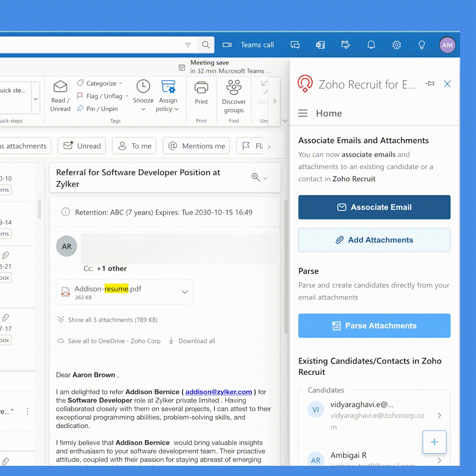Open notifications bell icon
The width and height of the screenshot is (476, 476).
pyautogui.click(x=371, y=45)
